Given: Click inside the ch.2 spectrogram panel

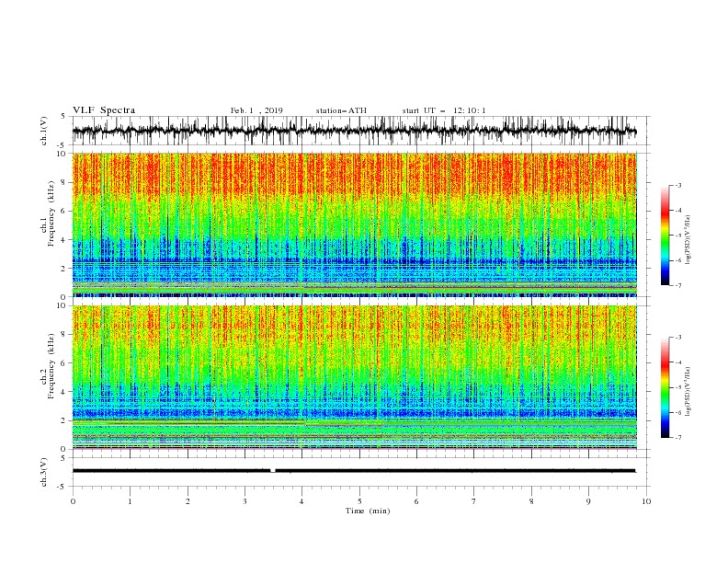Looking at the screenshot, I should pos(354,377).
